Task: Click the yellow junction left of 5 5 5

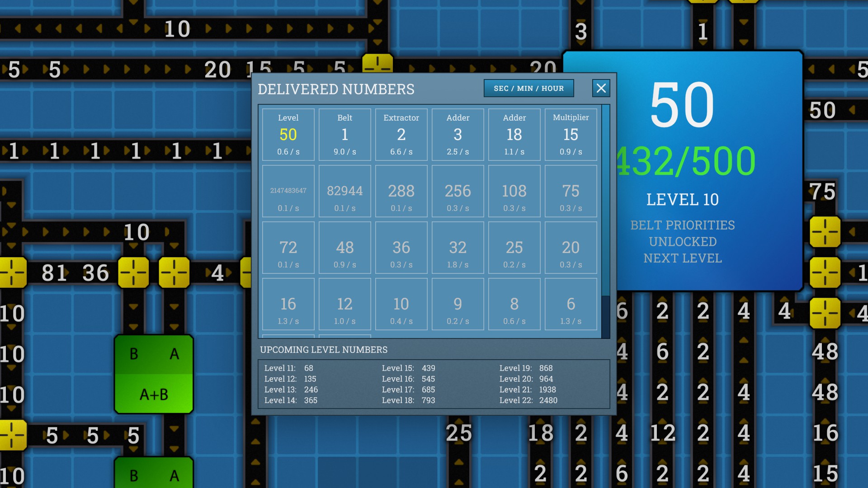Action: point(13,435)
